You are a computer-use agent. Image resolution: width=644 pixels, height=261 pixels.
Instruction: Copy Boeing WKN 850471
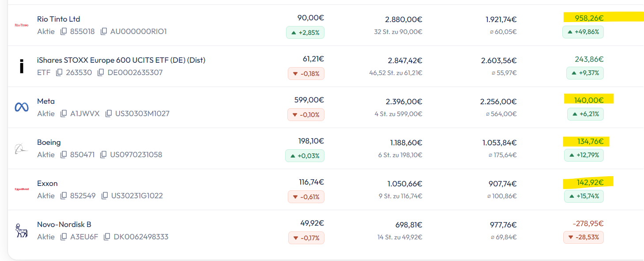point(64,155)
